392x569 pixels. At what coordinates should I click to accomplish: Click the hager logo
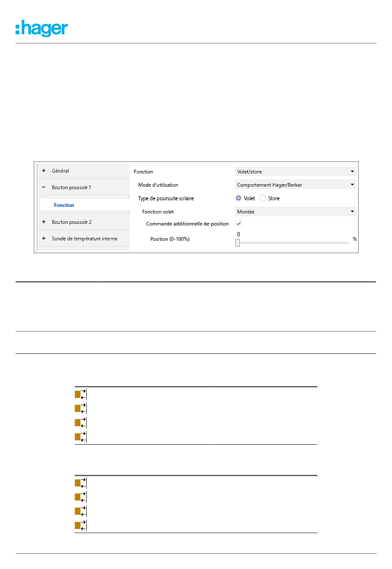point(42,28)
